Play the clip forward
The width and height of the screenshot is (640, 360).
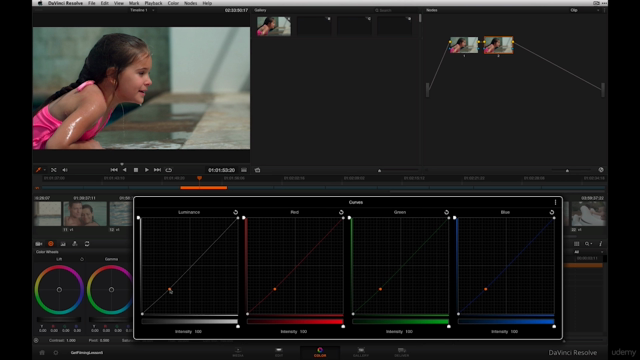[147, 170]
